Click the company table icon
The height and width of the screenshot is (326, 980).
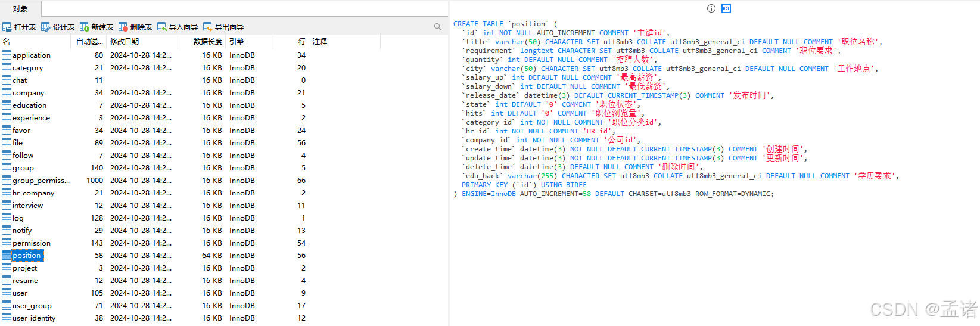point(7,92)
